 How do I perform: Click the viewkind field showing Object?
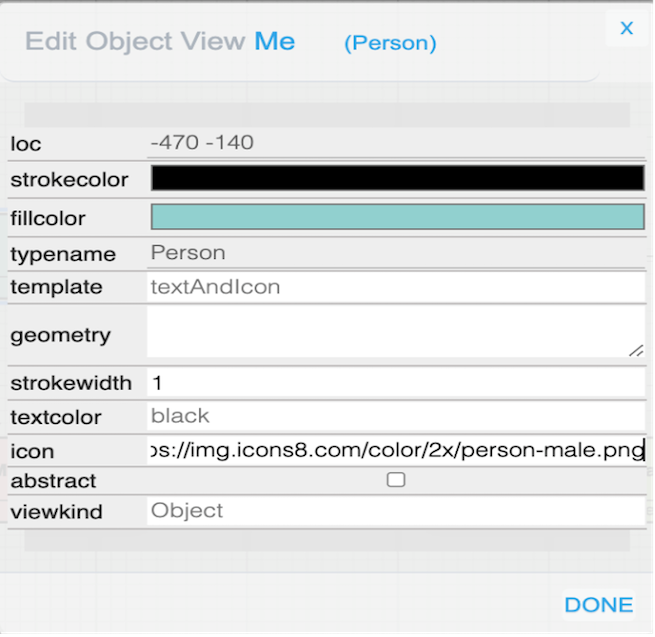click(x=396, y=510)
